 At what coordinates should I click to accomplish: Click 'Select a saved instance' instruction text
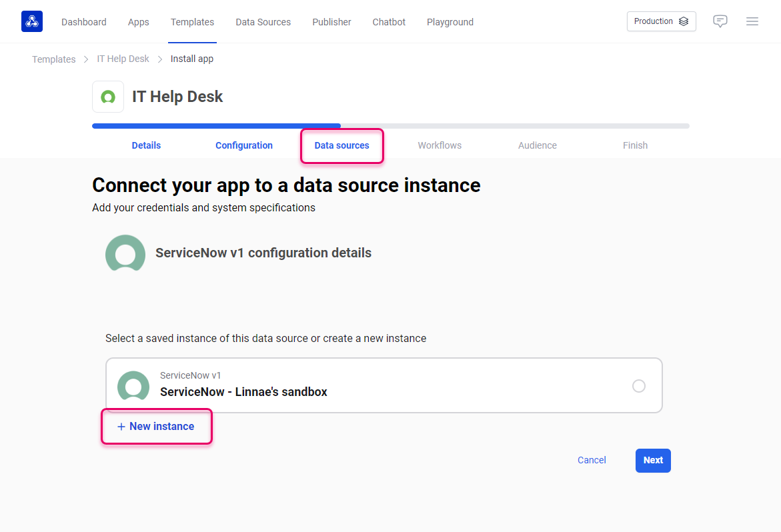266,339
